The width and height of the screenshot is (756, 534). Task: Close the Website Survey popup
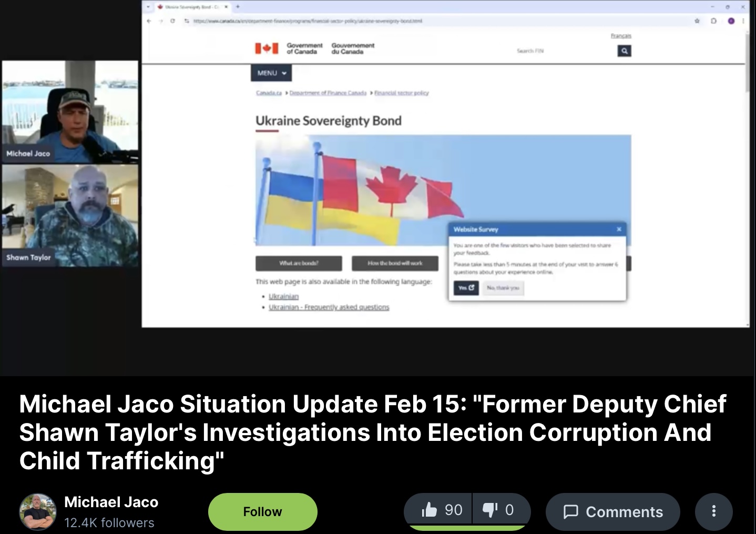[619, 229]
